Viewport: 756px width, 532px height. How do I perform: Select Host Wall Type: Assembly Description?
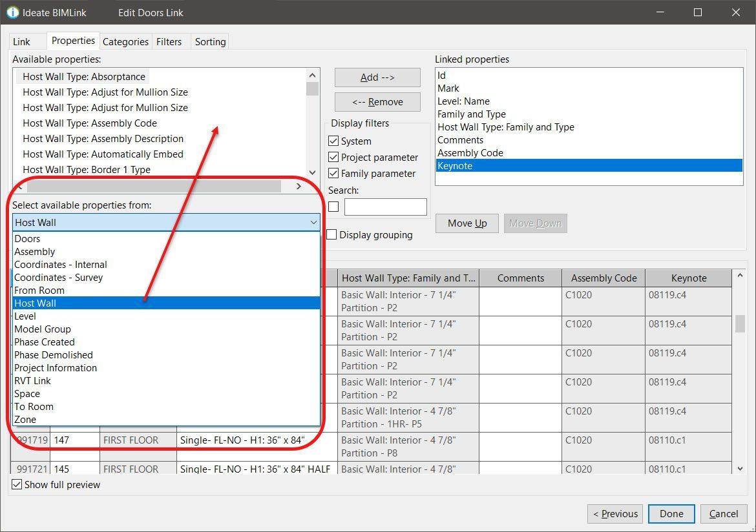click(103, 138)
